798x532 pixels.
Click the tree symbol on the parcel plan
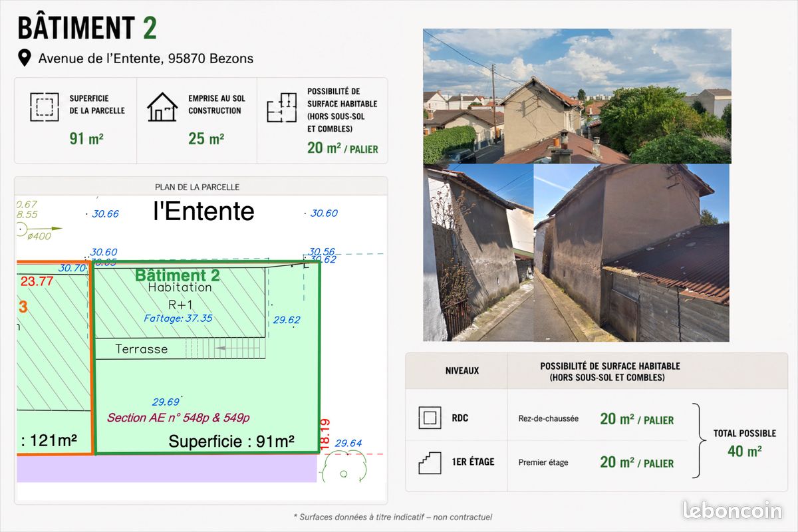[344, 467]
